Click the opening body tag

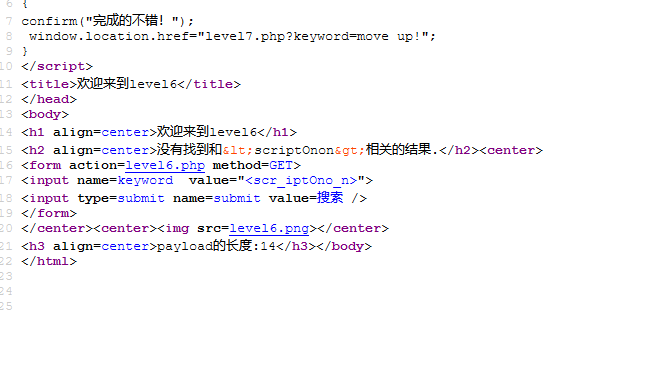45,114
